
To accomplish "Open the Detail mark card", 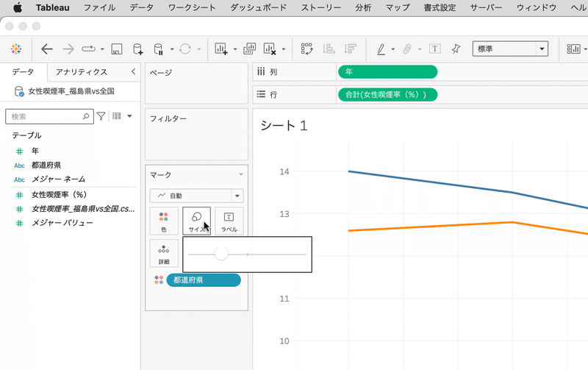I will click(x=163, y=253).
